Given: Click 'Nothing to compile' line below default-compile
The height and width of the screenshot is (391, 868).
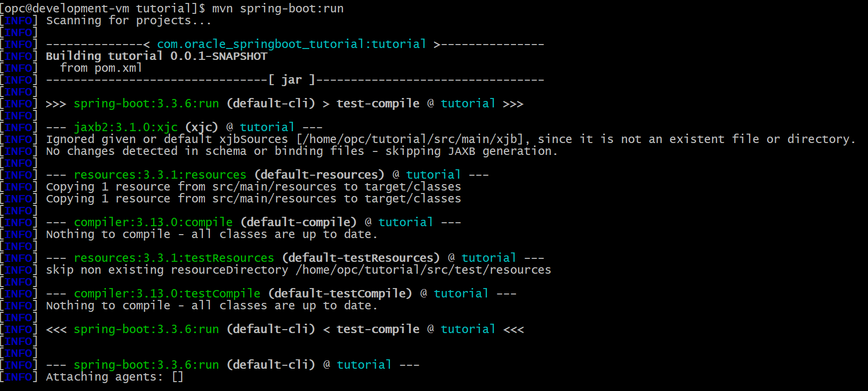Looking at the screenshot, I should [x=212, y=235].
